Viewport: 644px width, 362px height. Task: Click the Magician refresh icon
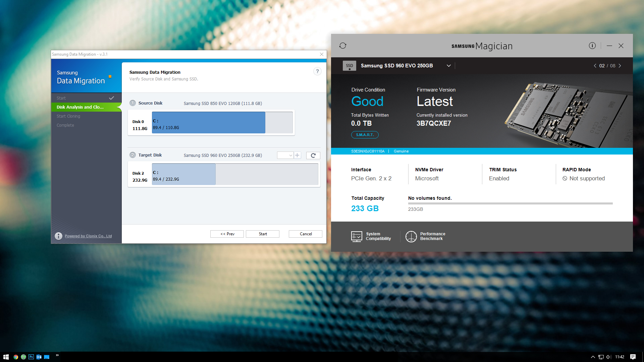click(342, 46)
